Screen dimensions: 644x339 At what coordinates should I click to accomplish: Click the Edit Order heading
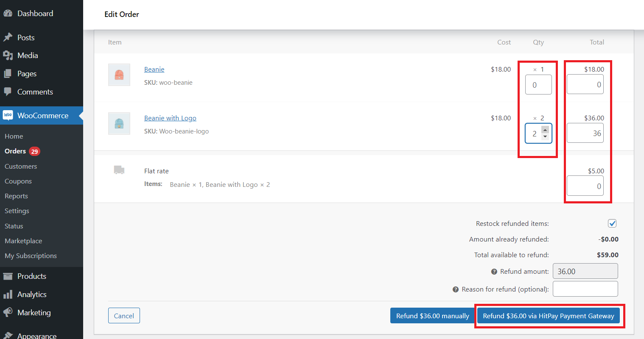pyautogui.click(x=122, y=14)
